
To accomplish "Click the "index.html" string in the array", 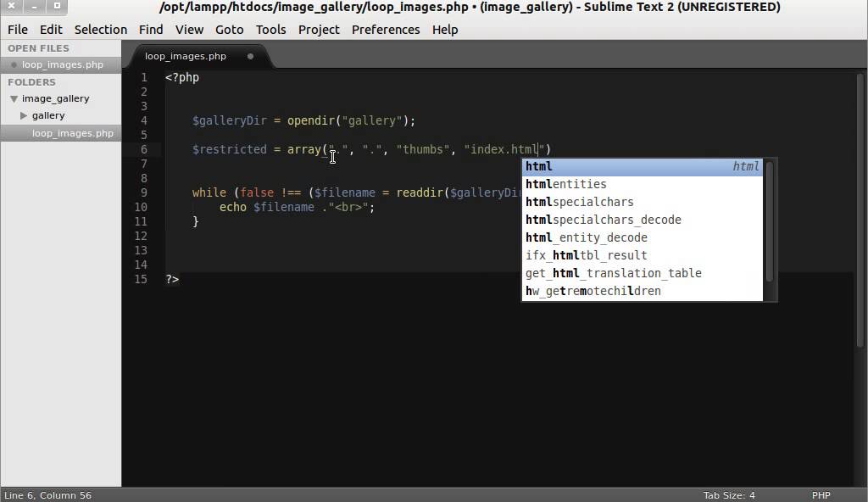I will click(x=504, y=149).
